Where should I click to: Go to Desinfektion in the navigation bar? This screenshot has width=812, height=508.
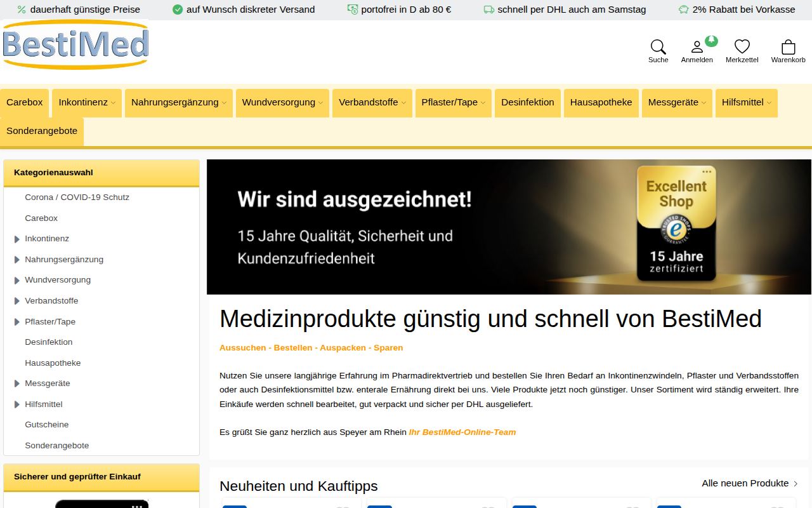(x=528, y=103)
